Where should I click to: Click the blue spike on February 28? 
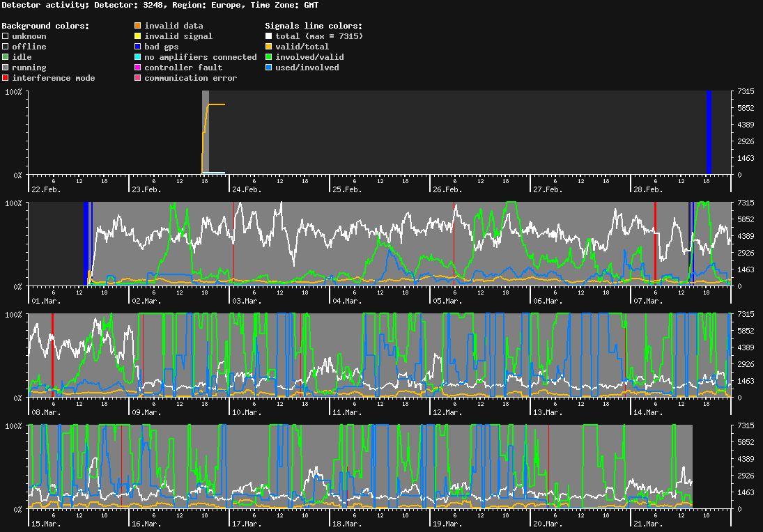(709, 132)
